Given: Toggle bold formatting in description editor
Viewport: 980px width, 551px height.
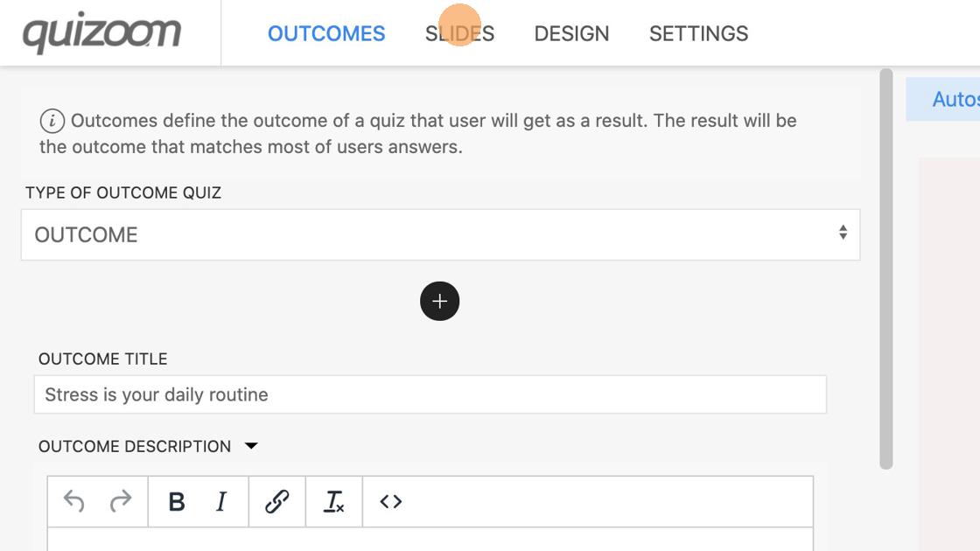Looking at the screenshot, I should coord(177,501).
